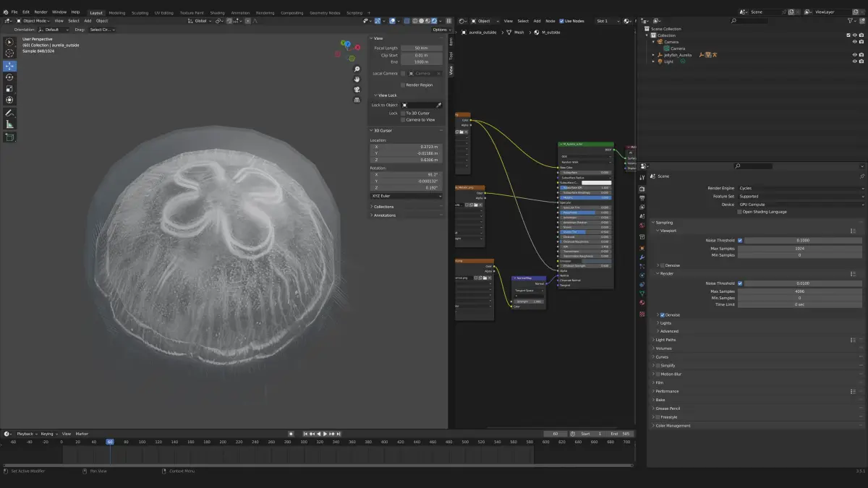Activate the Move tool
The height and width of the screenshot is (488, 868).
click(9, 66)
